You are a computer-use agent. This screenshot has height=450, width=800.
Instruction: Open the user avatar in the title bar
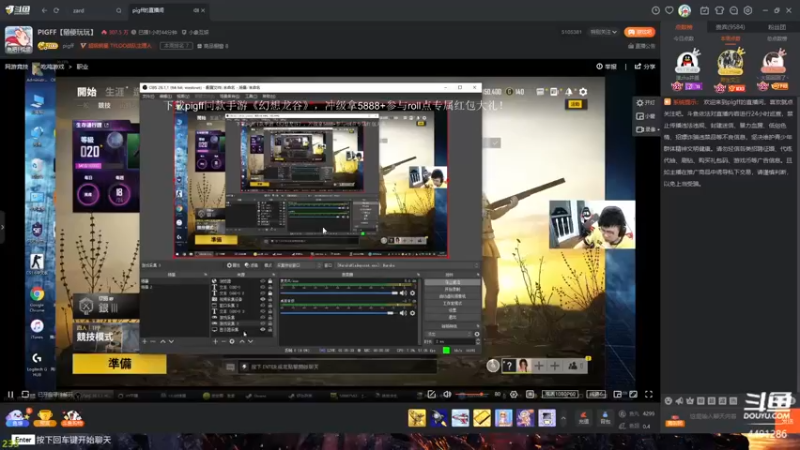(x=684, y=10)
